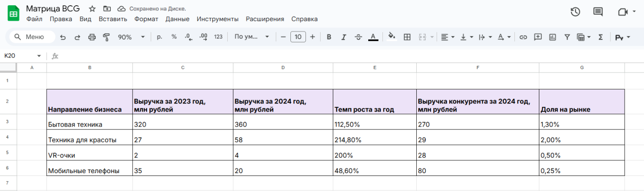Viewport: 644px width, 191px height.
Task: Format as currency in rubles
Action: 159,37
